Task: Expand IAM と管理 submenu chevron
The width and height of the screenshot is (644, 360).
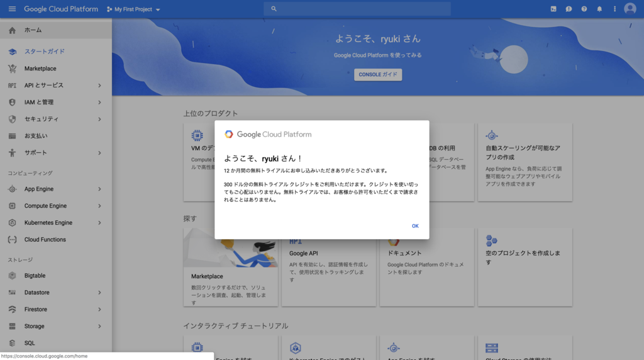Action: point(99,103)
